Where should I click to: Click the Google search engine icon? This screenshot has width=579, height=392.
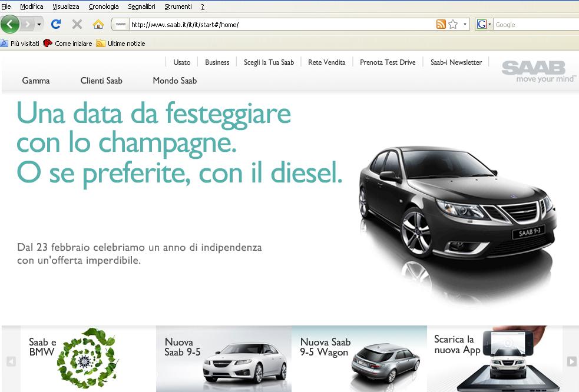pos(481,24)
